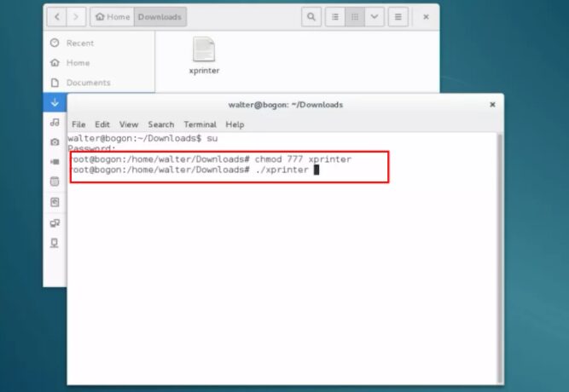Open the disk drive sidebar icon

tap(55, 202)
